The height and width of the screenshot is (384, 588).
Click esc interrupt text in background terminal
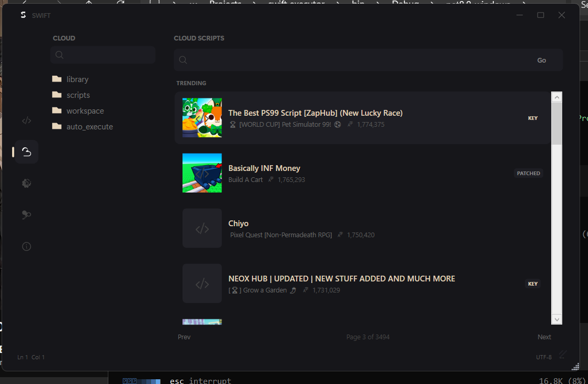[x=200, y=381]
